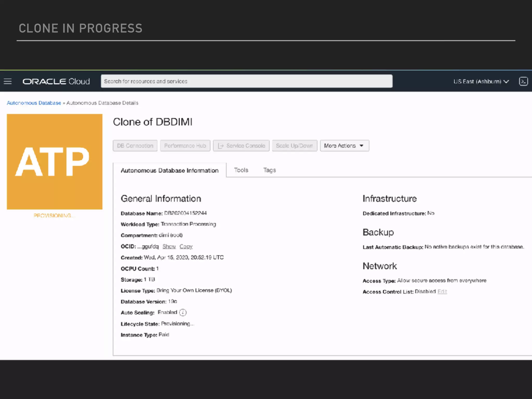Screen dimensions: 532x399
Task: Click the Scale Up/Down button
Action: pos(294,146)
